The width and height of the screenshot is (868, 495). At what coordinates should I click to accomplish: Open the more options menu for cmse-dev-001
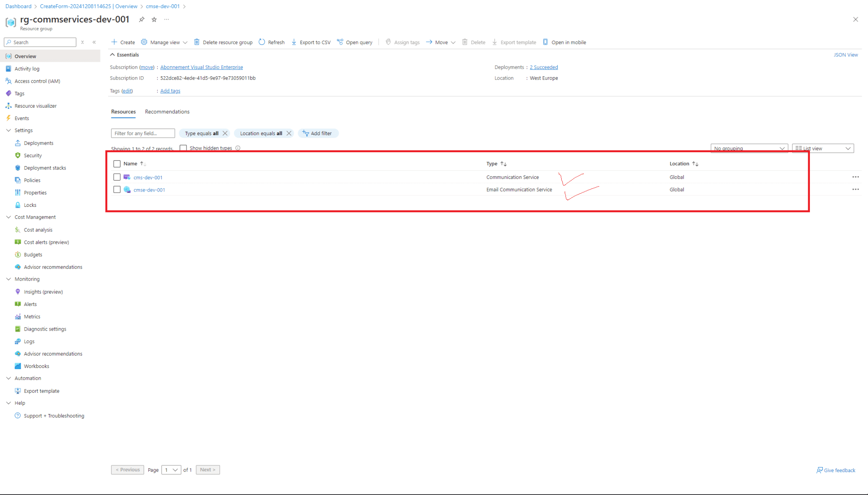click(856, 189)
